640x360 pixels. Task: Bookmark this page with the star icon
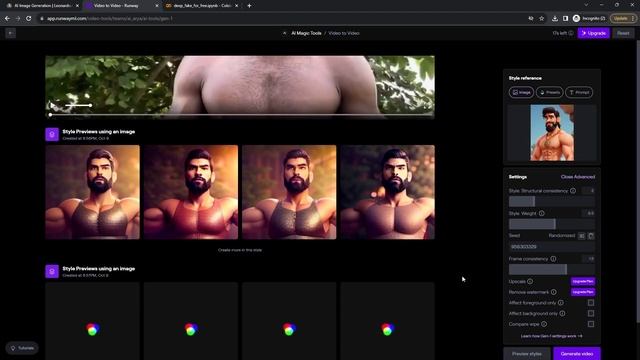click(542, 18)
